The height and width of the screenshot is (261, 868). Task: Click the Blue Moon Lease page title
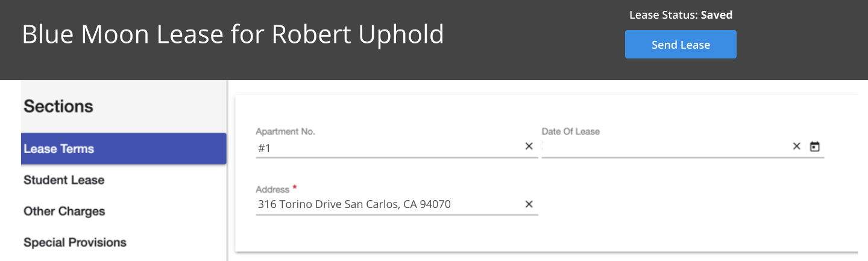pos(233,35)
